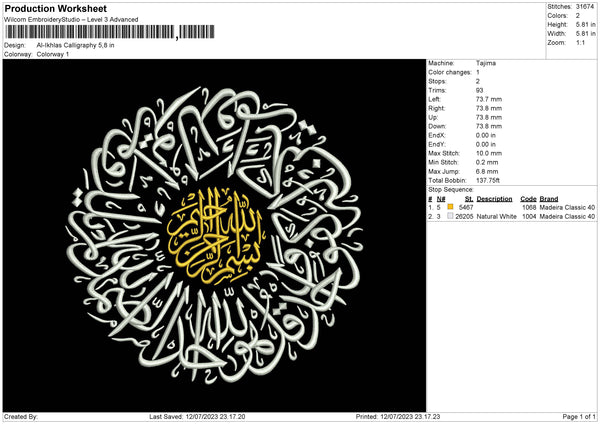
Task: Click 'Colorway 1' value
Action: point(53,54)
